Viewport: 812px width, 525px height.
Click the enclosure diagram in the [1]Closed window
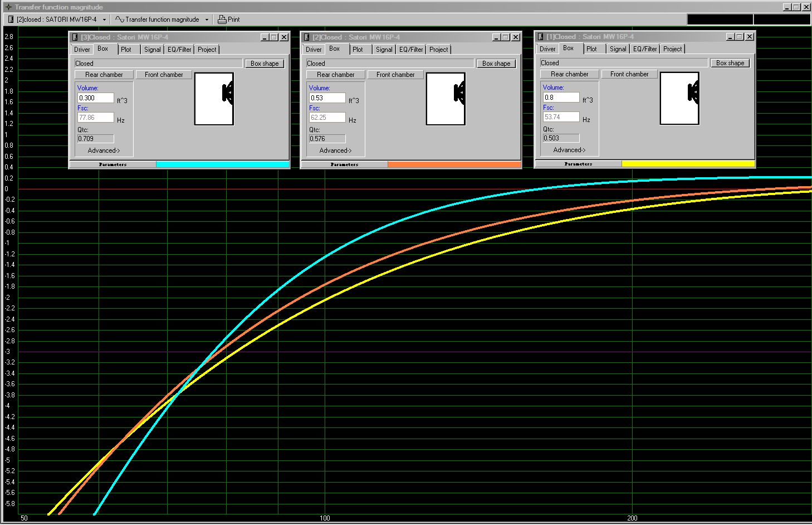pos(679,99)
